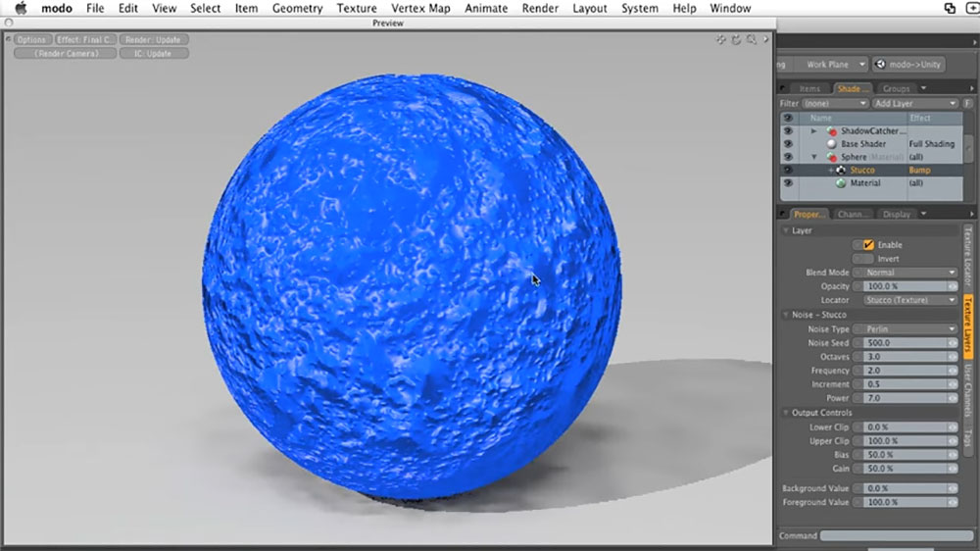The height and width of the screenshot is (551, 980).
Task: Click the Unity logo on the modo->Unity button
Action: 880,64
